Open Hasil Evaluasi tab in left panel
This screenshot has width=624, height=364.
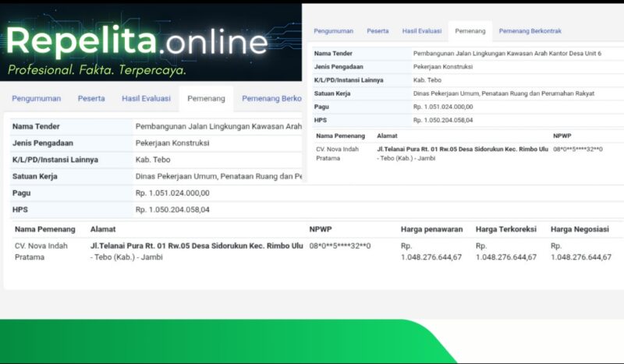click(146, 99)
